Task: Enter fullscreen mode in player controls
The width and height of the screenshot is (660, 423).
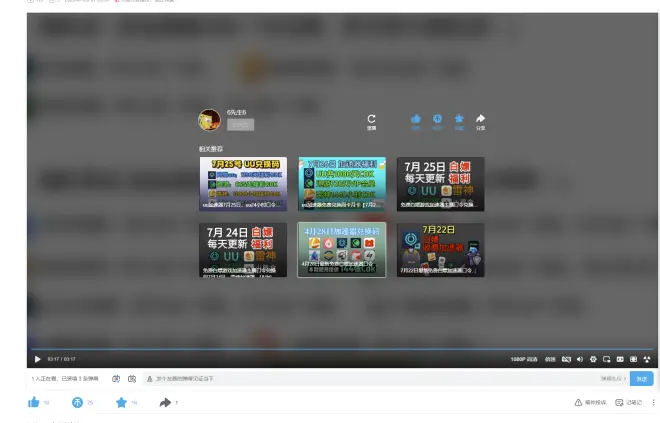Action: 646,359
